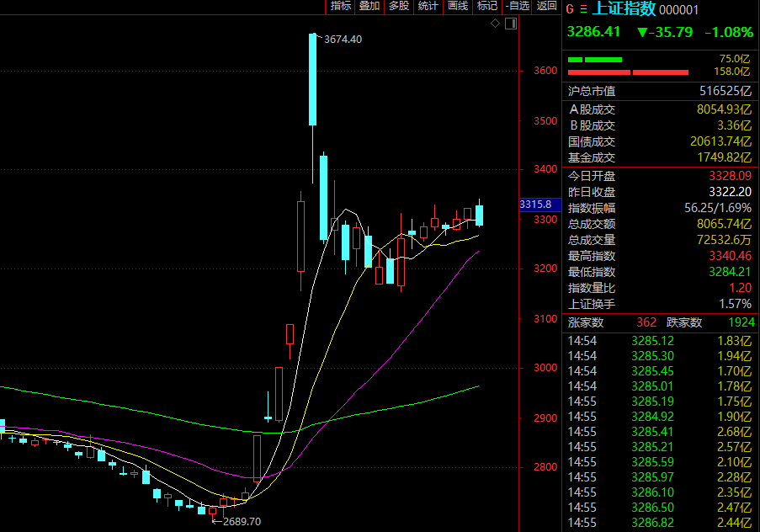Open the 标记 mark menu
The height and width of the screenshot is (532, 760).
[487, 6]
